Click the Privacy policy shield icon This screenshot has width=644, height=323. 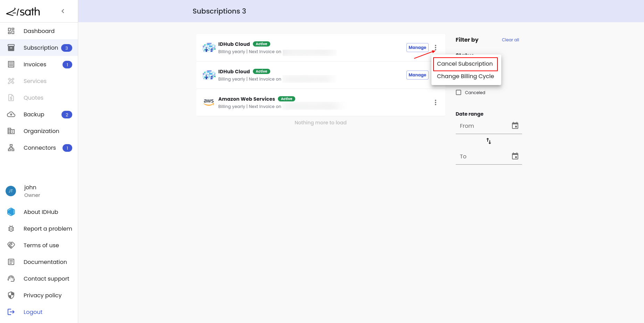tap(11, 295)
